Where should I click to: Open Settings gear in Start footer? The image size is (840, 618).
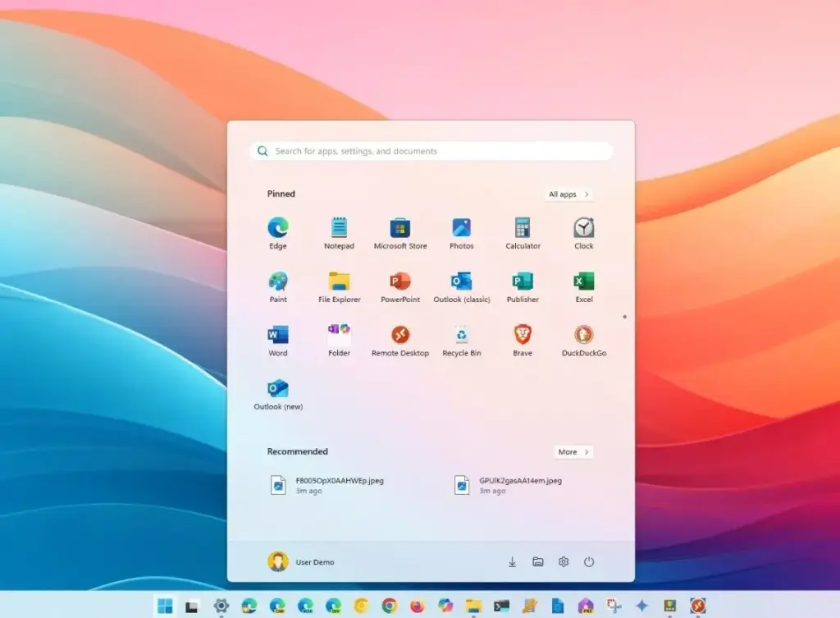(x=564, y=562)
